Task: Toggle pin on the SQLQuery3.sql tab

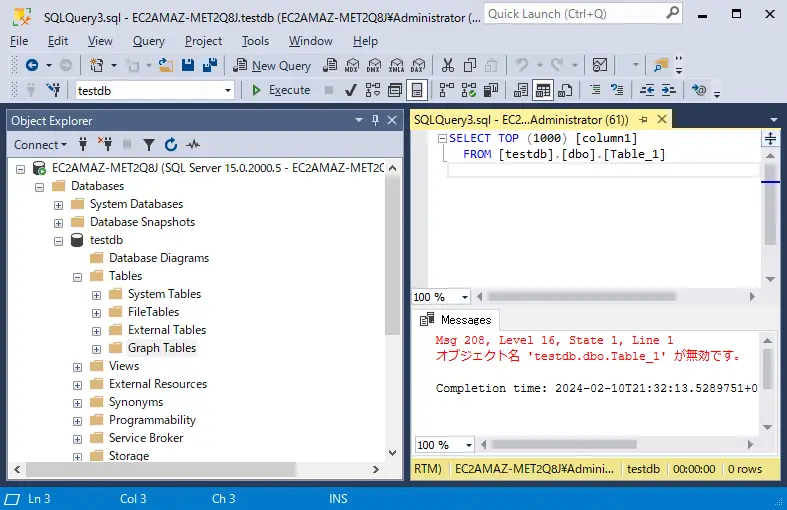Action: (643, 119)
